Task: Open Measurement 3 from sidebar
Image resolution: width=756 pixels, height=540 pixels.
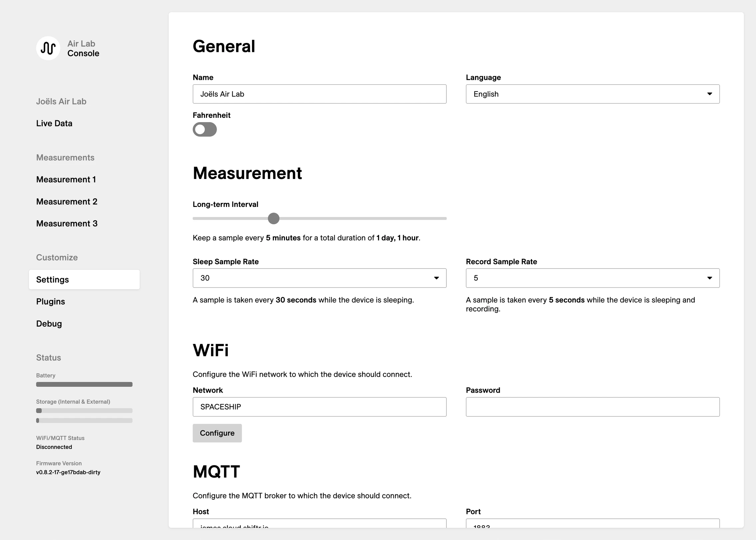Action: 67,223
